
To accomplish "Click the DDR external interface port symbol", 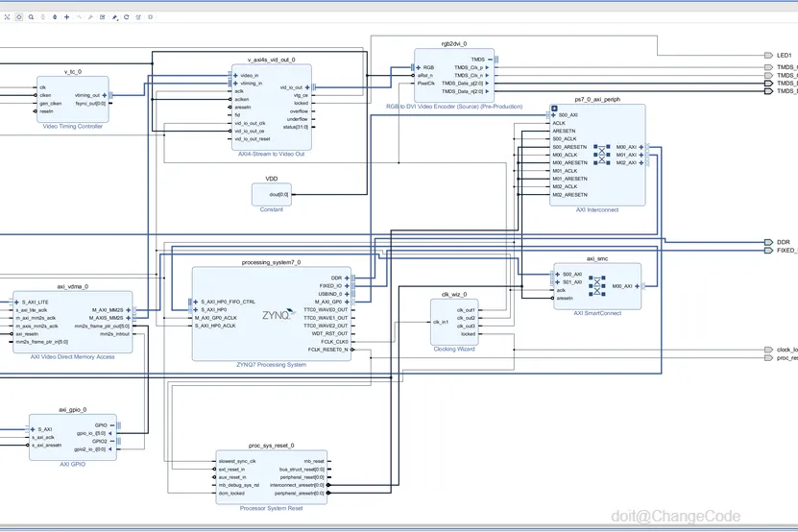I will click(x=768, y=242).
